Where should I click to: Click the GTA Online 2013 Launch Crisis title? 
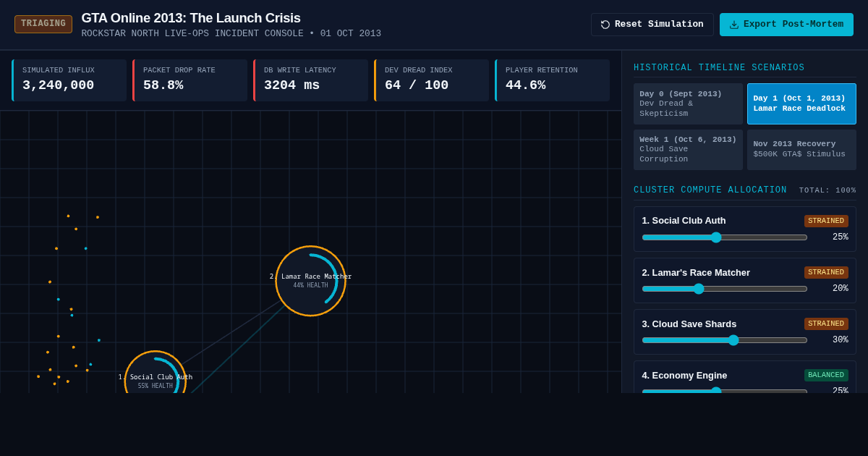click(x=191, y=18)
